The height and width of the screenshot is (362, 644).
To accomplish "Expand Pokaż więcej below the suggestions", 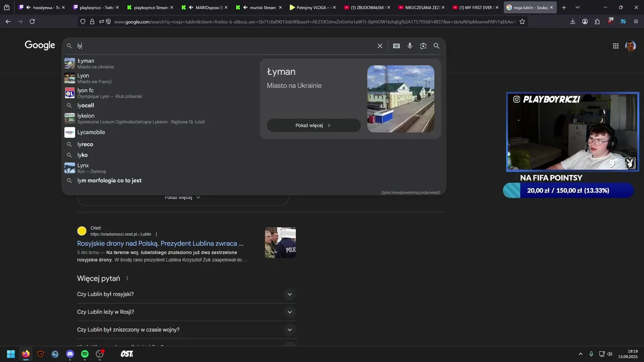I will click(183, 197).
